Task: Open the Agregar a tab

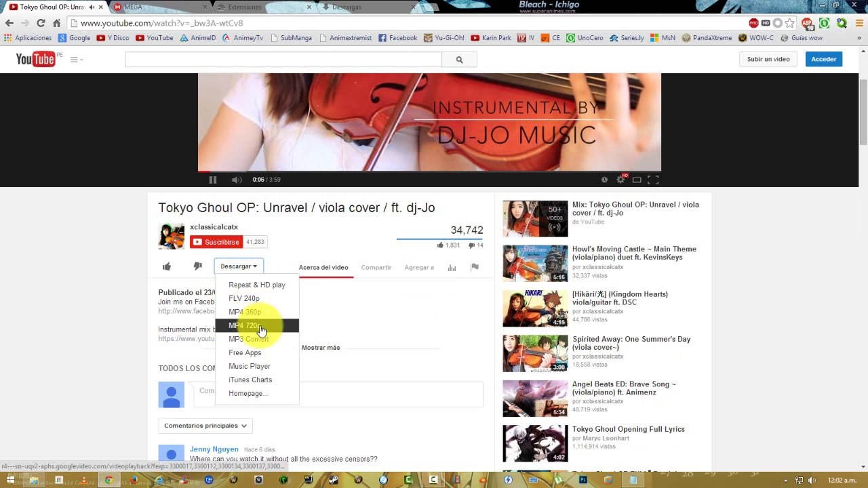Action: click(x=419, y=267)
